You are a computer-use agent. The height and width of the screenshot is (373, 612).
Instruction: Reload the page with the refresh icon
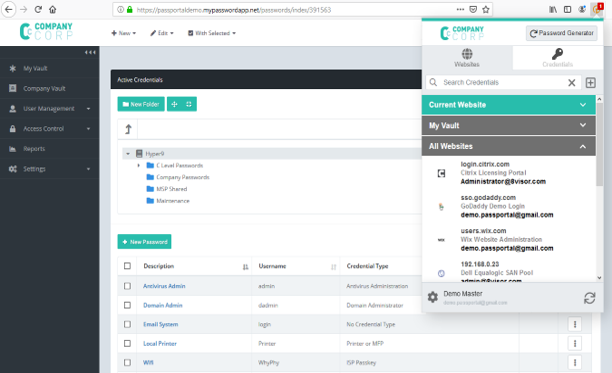tap(38, 9)
